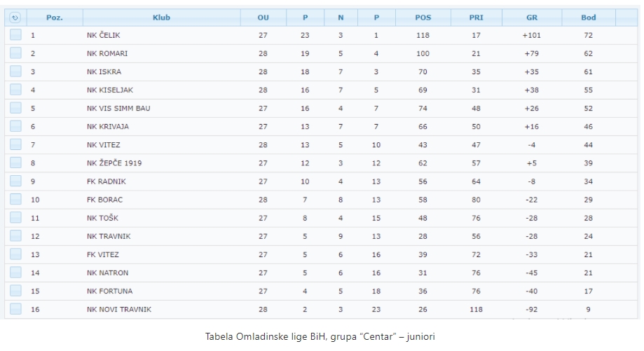Sort by GR goal difference header
Viewport: 644px width, 351px height.
click(532, 18)
